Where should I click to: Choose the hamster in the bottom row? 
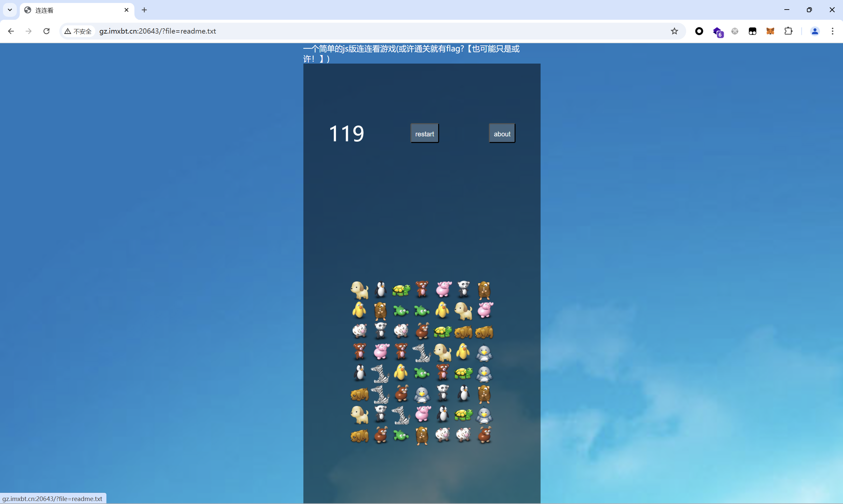pos(422,436)
